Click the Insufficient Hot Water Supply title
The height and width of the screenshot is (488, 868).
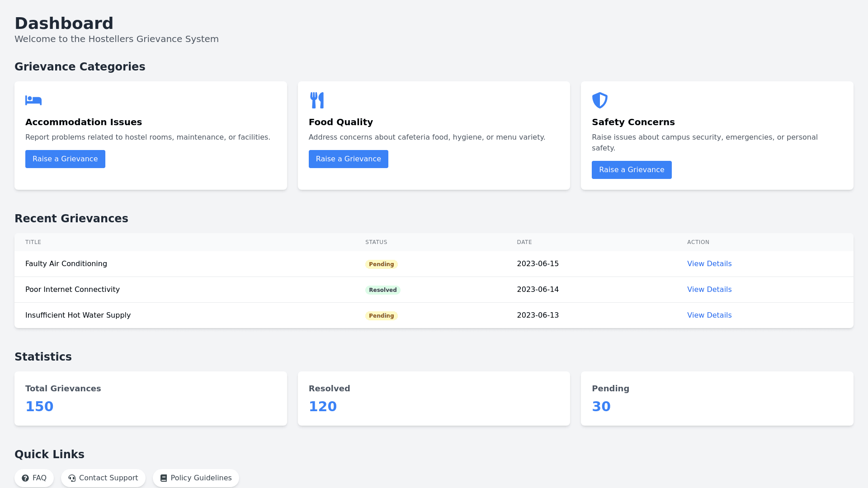(x=78, y=315)
